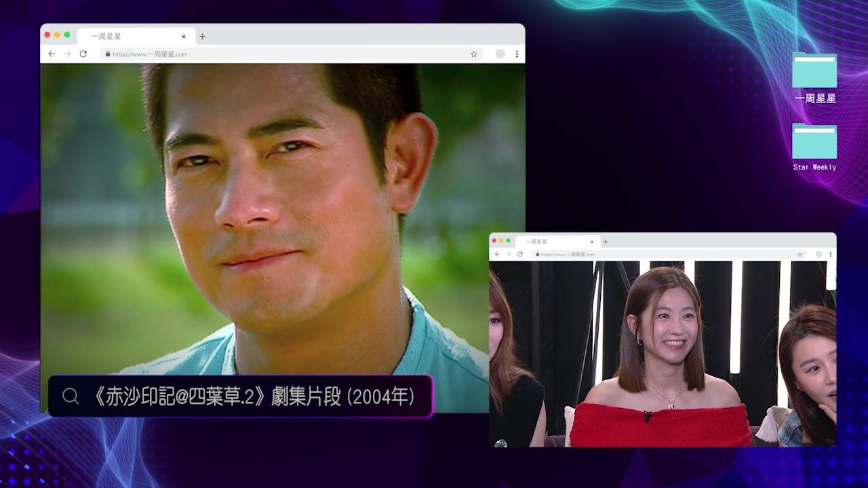Go back in the small browser window

pyautogui.click(x=497, y=254)
